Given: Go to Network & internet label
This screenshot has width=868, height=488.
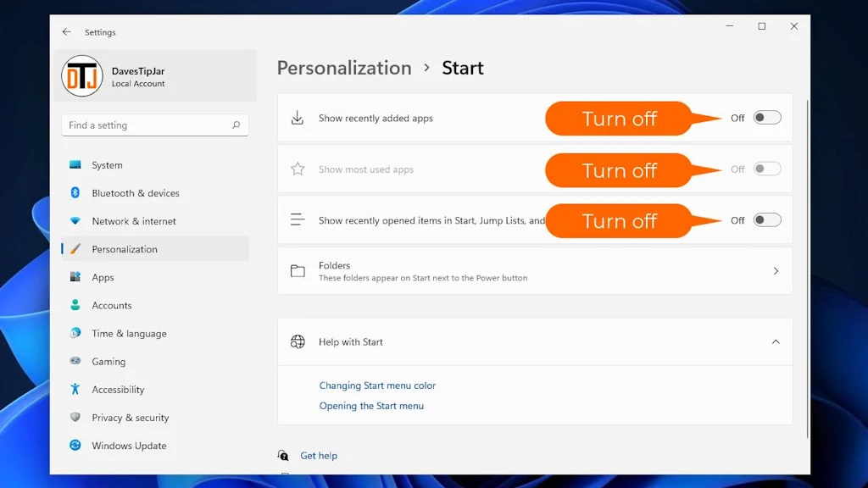Looking at the screenshot, I should pyautogui.click(x=134, y=221).
